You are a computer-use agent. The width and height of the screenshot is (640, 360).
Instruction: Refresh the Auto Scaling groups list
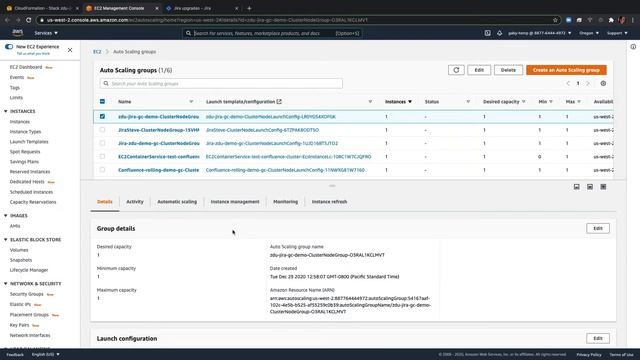(x=456, y=70)
